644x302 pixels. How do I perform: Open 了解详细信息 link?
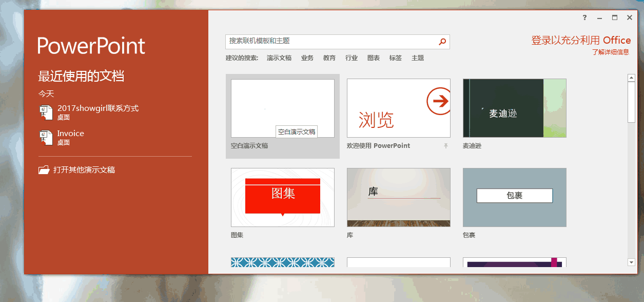point(611,52)
